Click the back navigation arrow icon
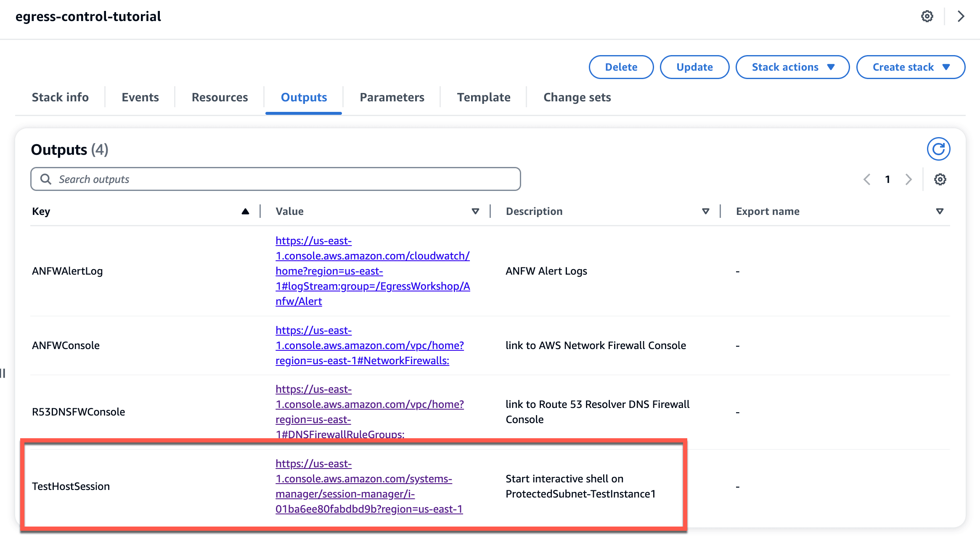The image size is (980, 540). [866, 179]
